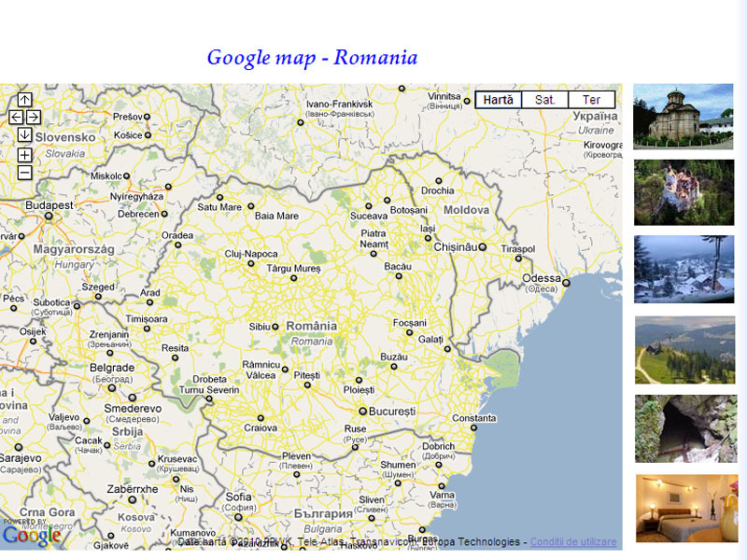Screen dimensions: 747x560
Task: Click the Belgrade city marker
Action: point(112,388)
